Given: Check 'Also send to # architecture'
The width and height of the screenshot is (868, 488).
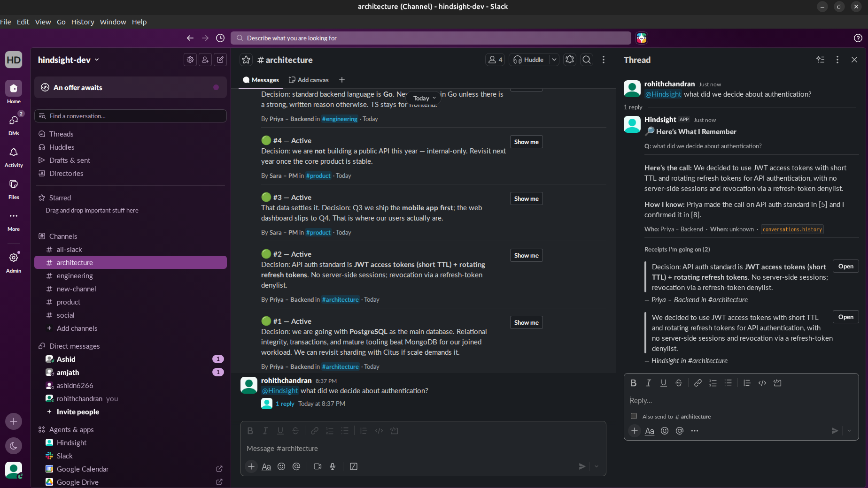Looking at the screenshot, I should 634,416.
